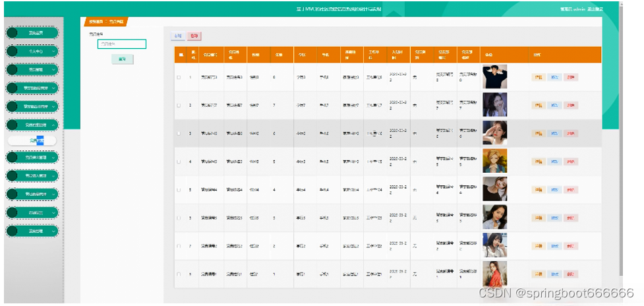Open photo of woman in red jacket
644x306 pixels.
(494, 274)
